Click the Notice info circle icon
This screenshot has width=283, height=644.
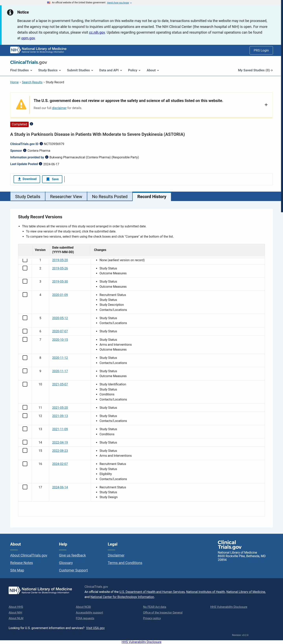point(10,12)
